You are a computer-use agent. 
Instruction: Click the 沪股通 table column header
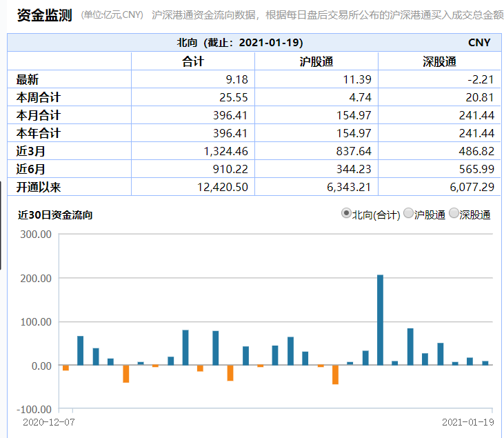[x=316, y=61]
